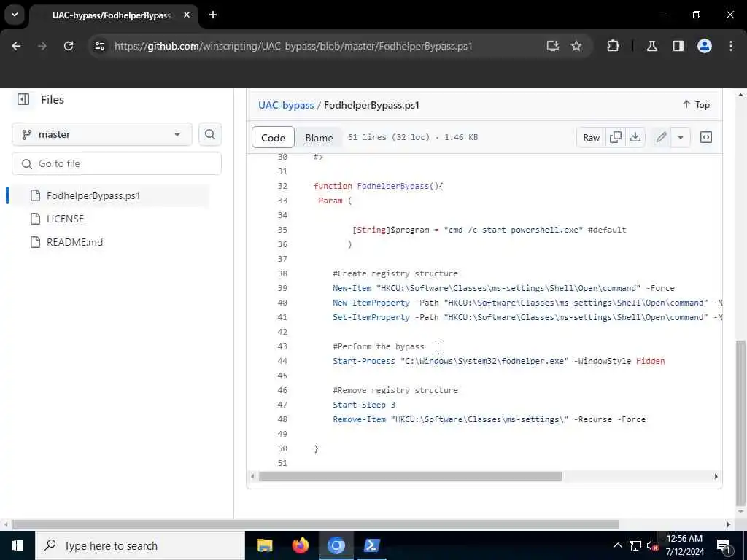Jump to Top of the file

pos(696,105)
